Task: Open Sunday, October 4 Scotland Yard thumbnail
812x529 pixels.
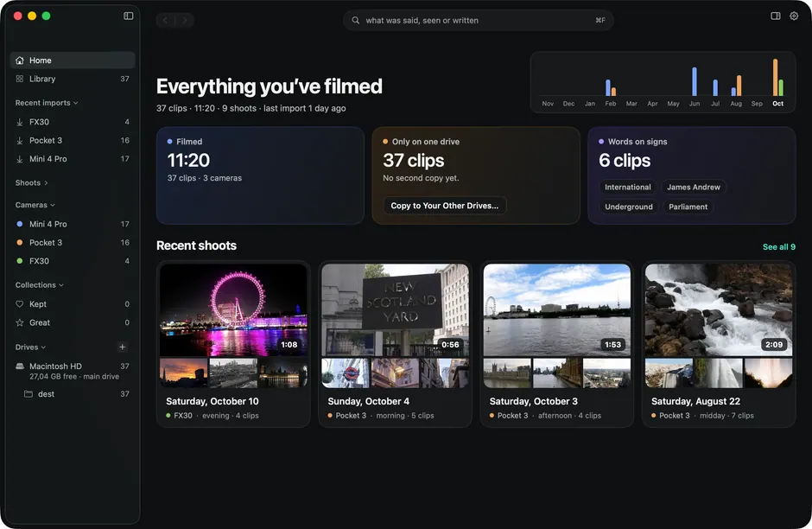Action: click(x=395, y=309)
